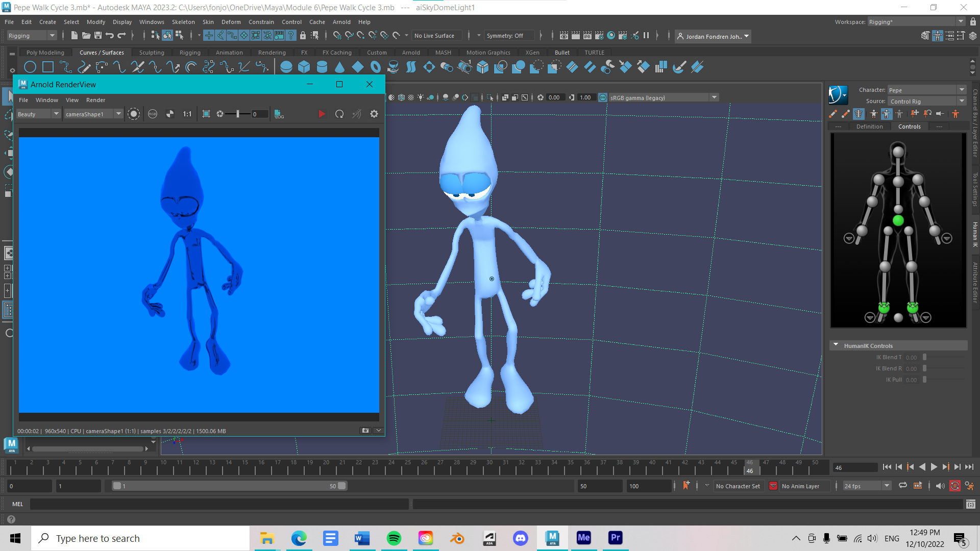Activate the full body keying mode icon

tap(874, 114)
